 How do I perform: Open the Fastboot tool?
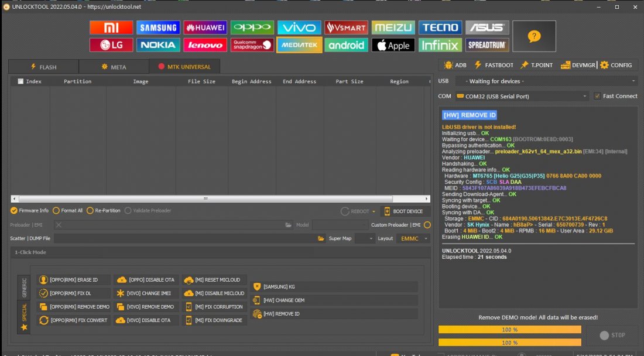(x=494, y=65)
